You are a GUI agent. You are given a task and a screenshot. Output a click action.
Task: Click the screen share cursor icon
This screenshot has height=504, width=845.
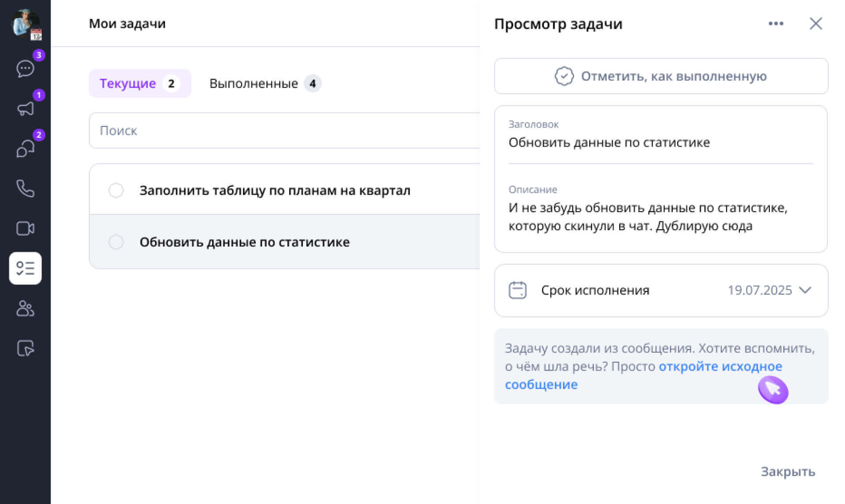pos(25,348)
